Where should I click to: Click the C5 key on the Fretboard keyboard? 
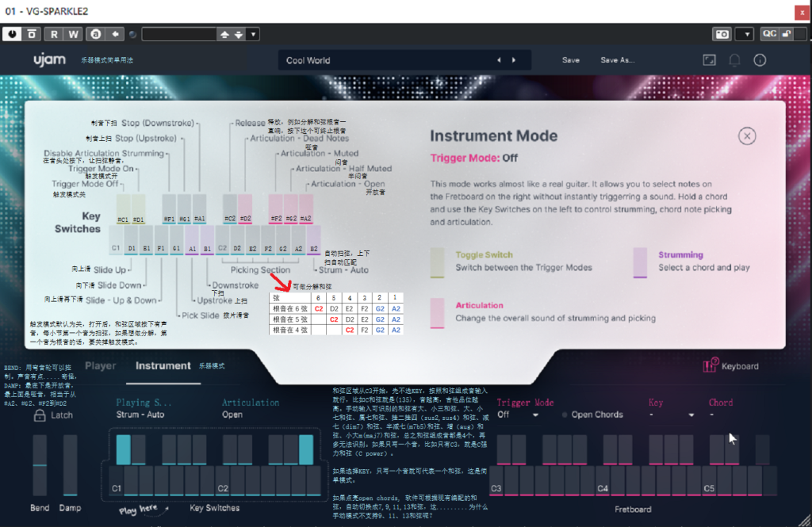pos(710,481)
